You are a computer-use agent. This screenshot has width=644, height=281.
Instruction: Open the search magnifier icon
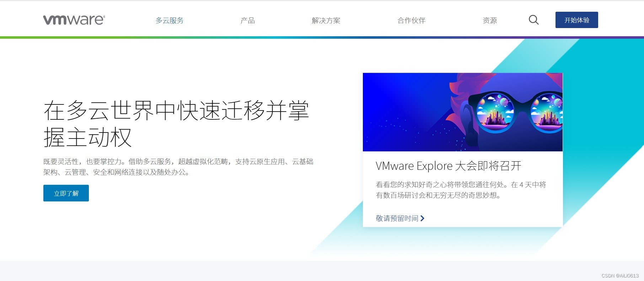[x=533, y=20]
